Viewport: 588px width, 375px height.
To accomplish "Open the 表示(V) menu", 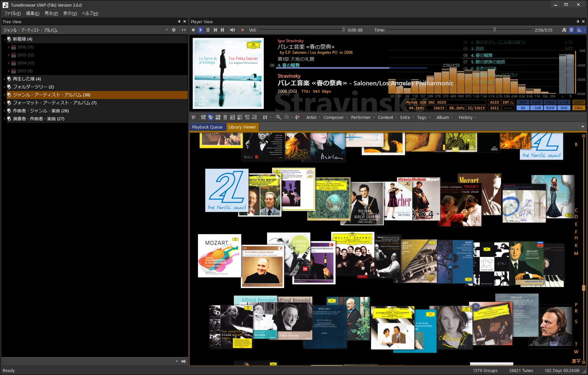I will pyautogui.click(x=70, y=13).
